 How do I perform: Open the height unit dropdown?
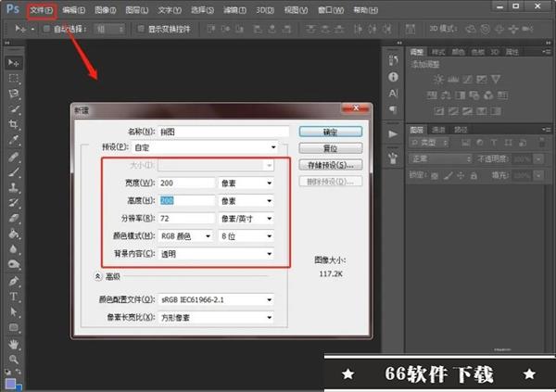pyautogui.click(x=246, y=201)
